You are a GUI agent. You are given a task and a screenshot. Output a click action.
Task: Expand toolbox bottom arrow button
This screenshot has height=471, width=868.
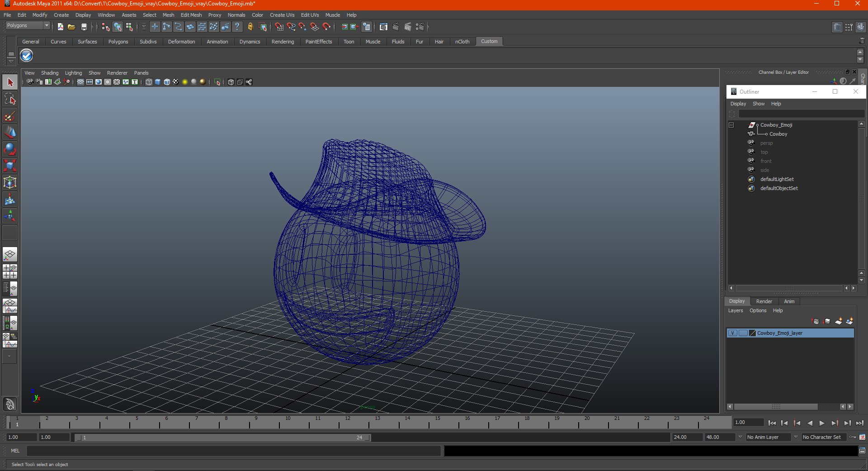point(9,357)
